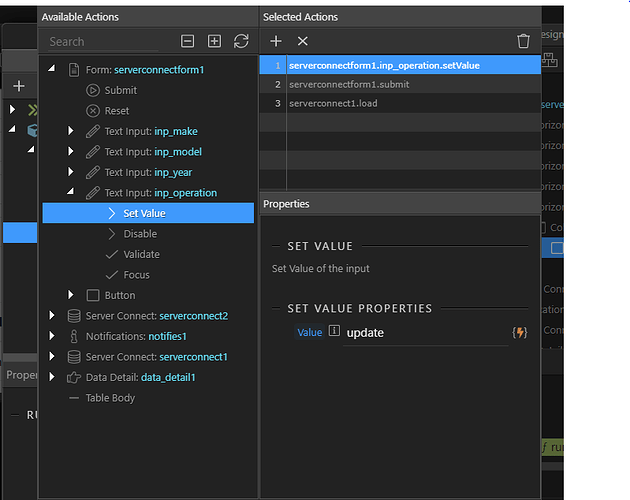Click the Reset circle-x icon

coord(93,111)
